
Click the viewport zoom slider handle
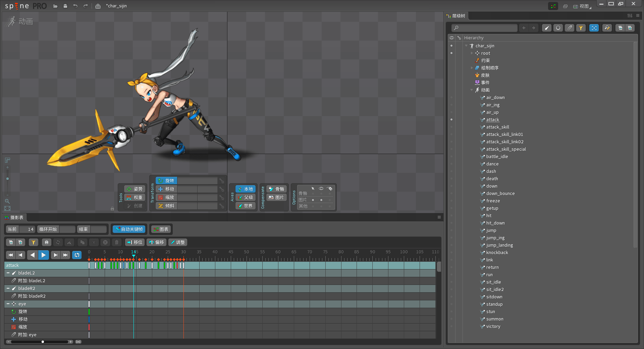[x=7, y=179]
